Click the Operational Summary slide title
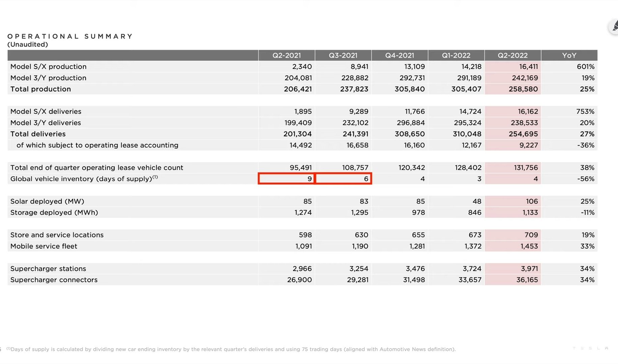The height and width of the screenshot is (364, 618). [70, 36]
